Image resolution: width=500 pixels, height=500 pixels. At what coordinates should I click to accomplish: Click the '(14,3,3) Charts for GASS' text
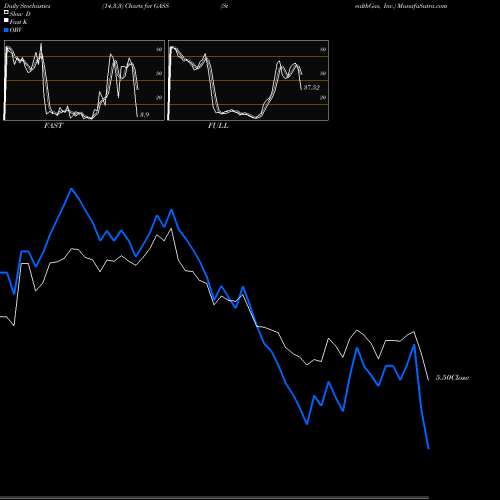[x=136, y=6]
